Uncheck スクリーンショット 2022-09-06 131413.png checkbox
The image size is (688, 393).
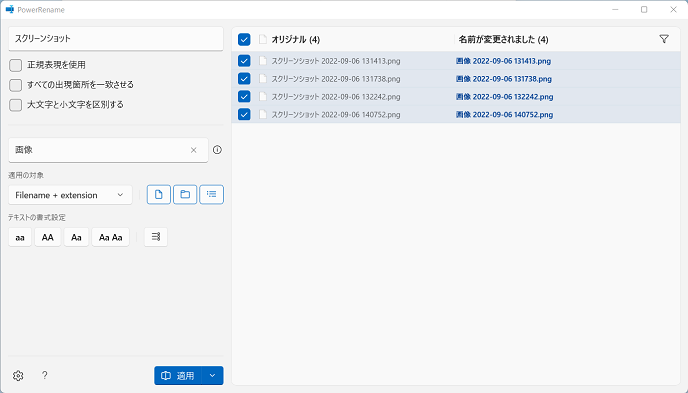pyautogui.click(x=244, y=61)
